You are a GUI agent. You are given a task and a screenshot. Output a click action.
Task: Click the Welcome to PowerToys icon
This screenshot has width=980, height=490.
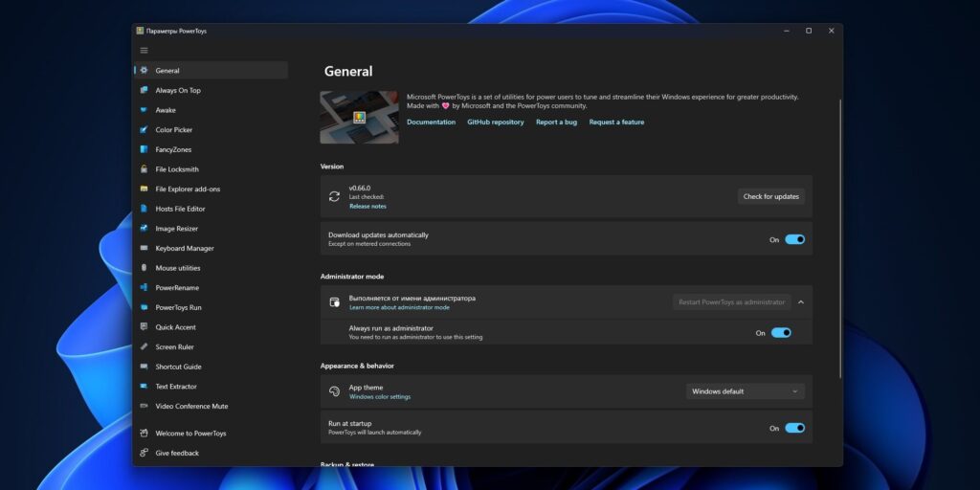point(144,434)
